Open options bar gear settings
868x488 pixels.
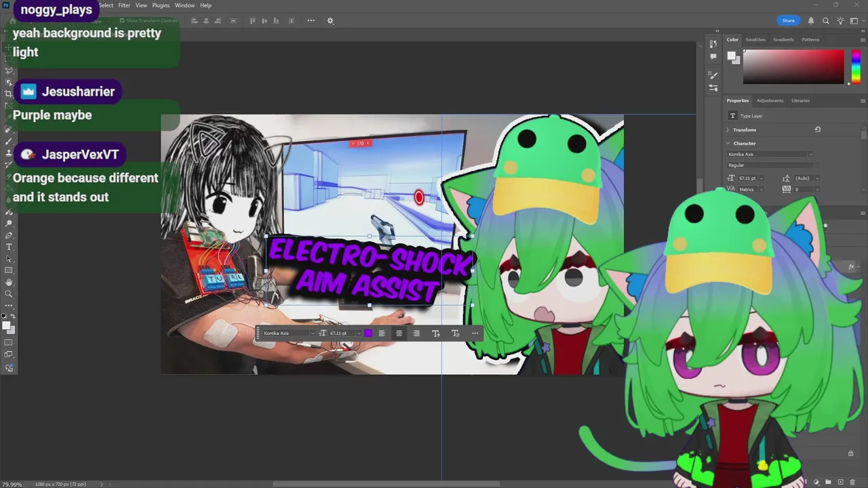pos(330,20)
